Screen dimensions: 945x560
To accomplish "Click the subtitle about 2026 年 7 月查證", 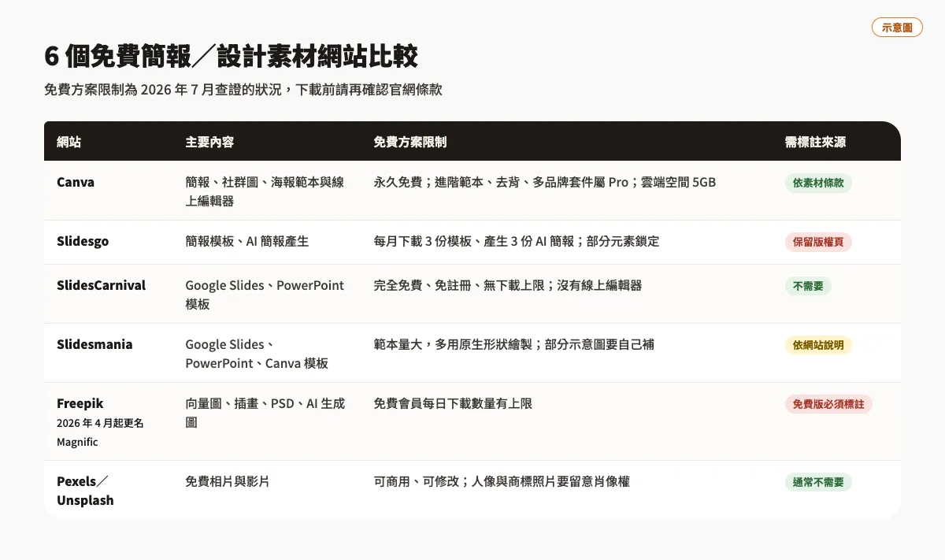I will click(x=243, y=90).
